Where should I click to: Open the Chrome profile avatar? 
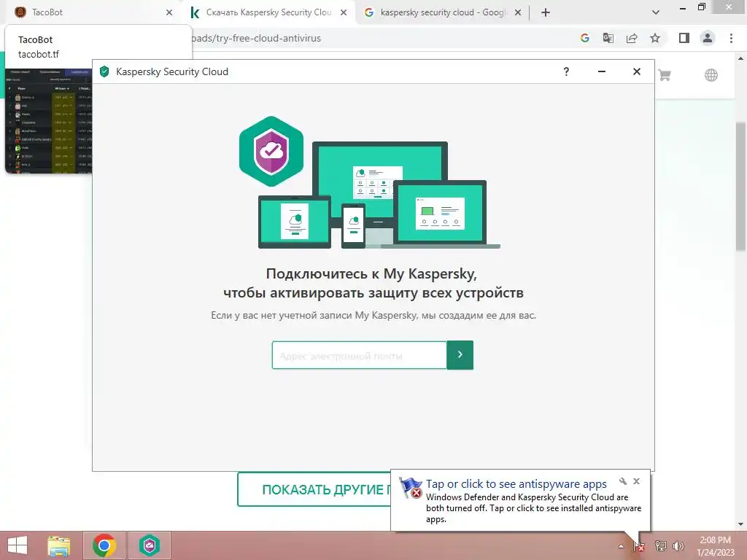(708, 38)
